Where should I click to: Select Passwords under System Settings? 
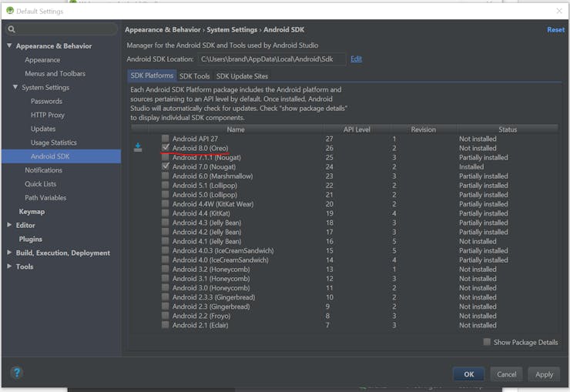coord(46,101)
